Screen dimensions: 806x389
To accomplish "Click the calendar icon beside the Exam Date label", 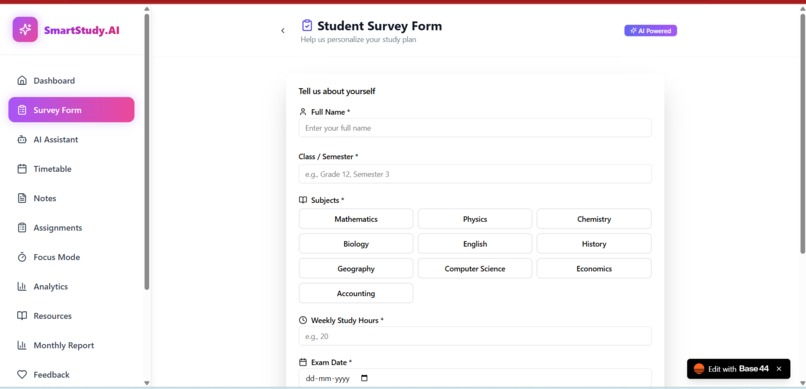I will coord(303,362).
